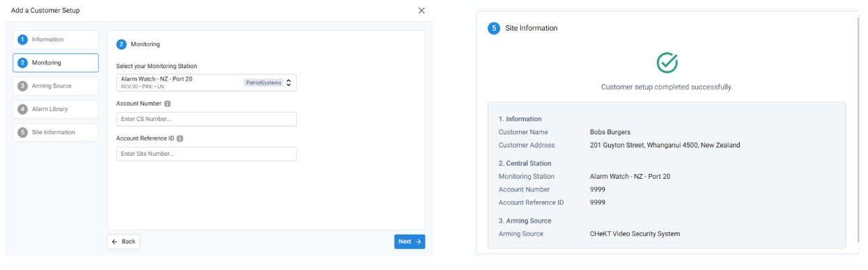Click the Next button
This screenshot has height=270, width=868.
(x=410, y=241)
